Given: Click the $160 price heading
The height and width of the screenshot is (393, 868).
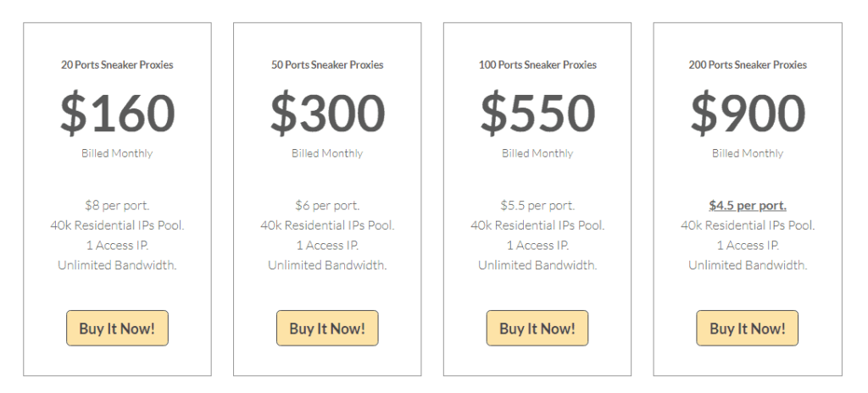Looking at the screenshot, I should point(117,113).
